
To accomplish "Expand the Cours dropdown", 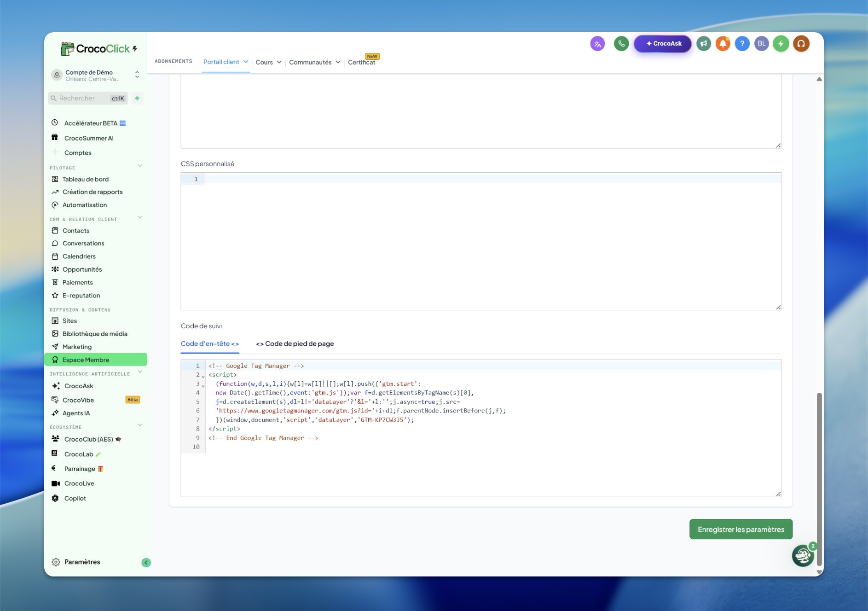I will coord(279,62).
